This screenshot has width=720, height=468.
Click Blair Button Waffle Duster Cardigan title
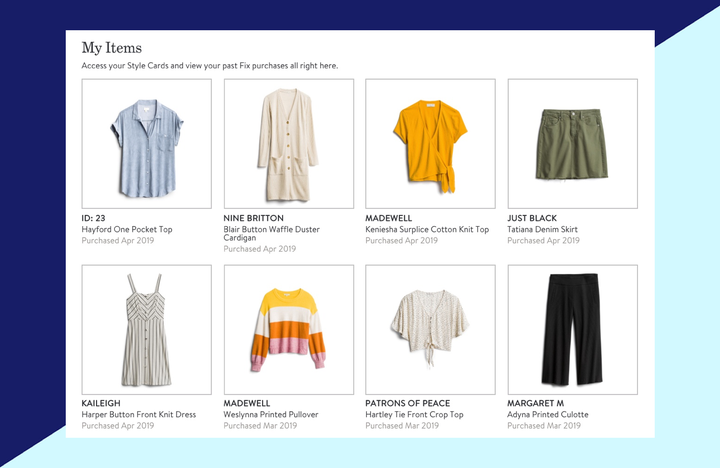tap(271, 233)
